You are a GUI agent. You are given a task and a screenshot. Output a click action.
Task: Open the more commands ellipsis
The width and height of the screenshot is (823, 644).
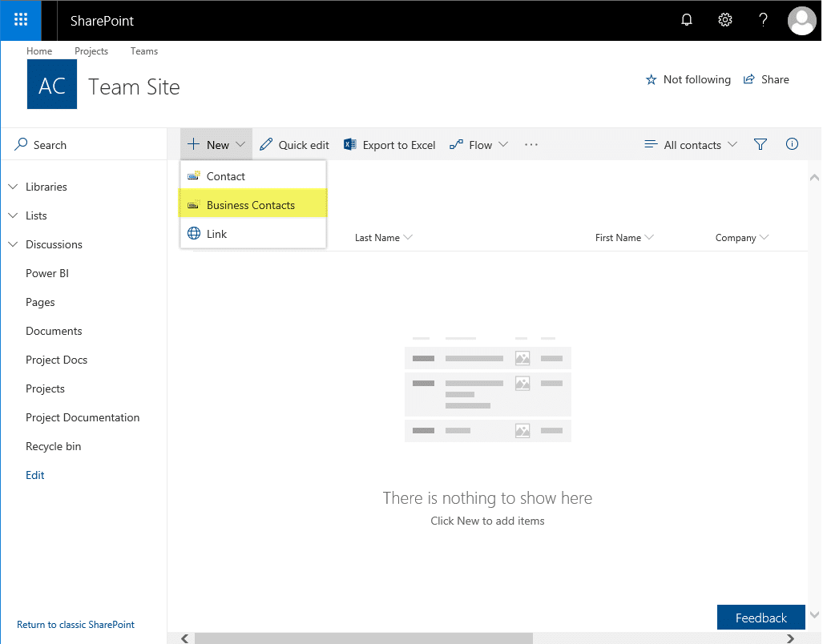point(531,145)
